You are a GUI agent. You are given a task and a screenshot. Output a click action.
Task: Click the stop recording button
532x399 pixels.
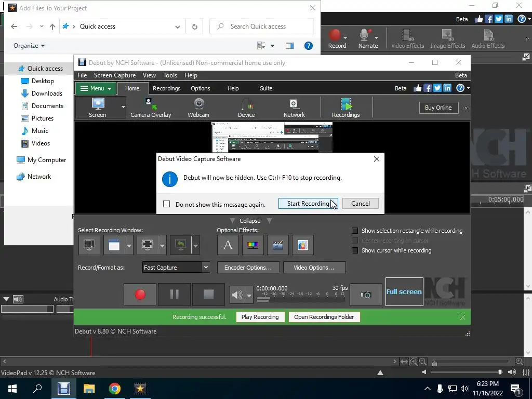pos(208,295)
